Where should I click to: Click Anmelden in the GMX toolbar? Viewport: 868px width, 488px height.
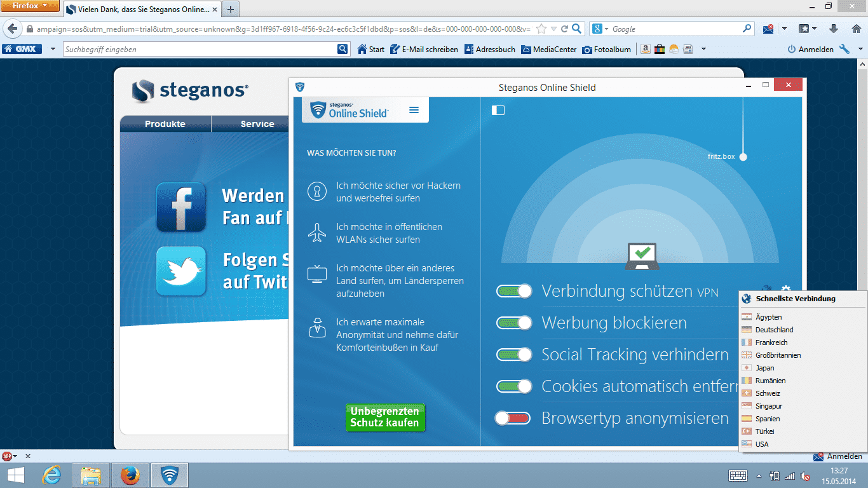click(x=810, y=49)
